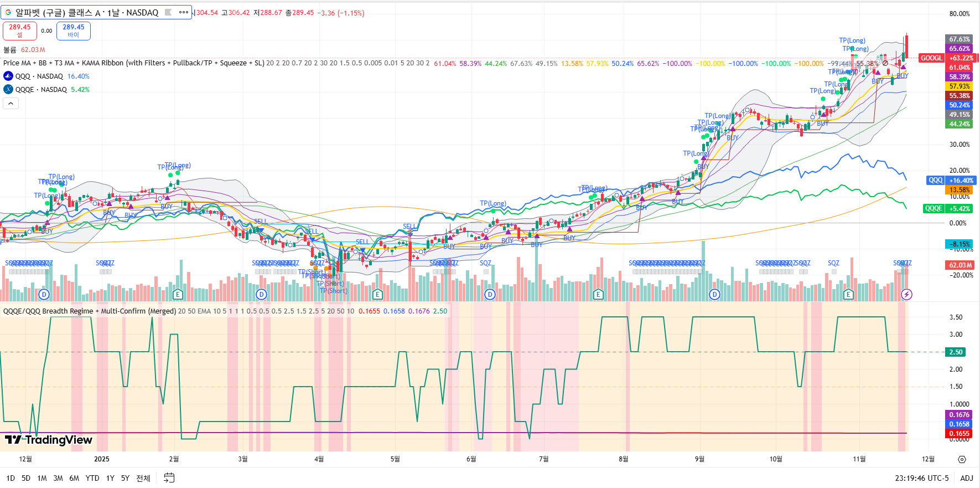
Task: Switch to the 1D time range
Action: click(11, 478)
